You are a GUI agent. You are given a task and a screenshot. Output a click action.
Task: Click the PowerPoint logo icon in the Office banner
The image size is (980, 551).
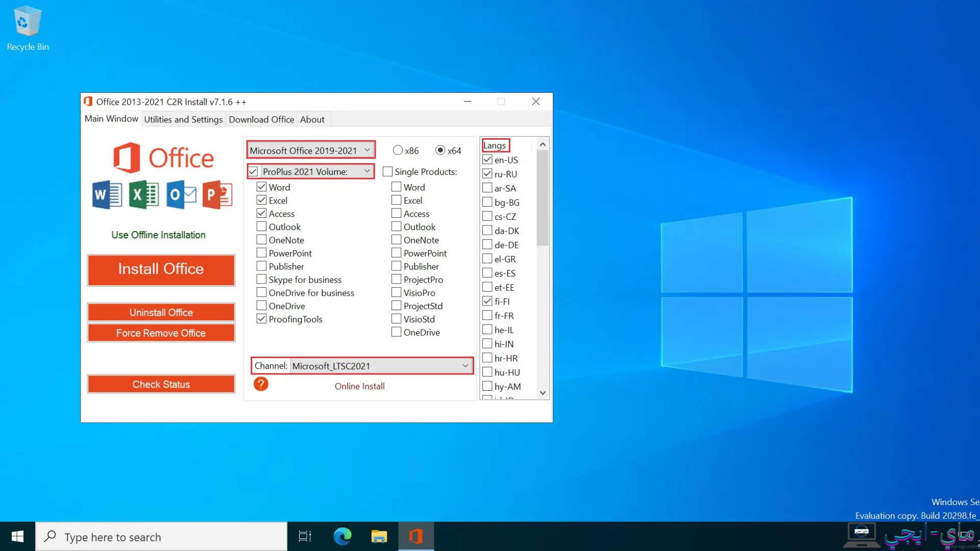217,195
